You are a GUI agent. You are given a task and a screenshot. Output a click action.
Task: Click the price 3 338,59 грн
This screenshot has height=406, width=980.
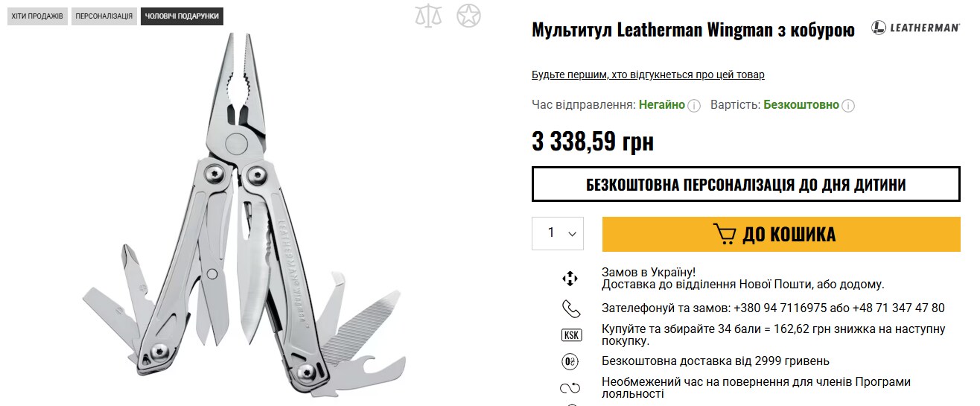click(593, 141)
